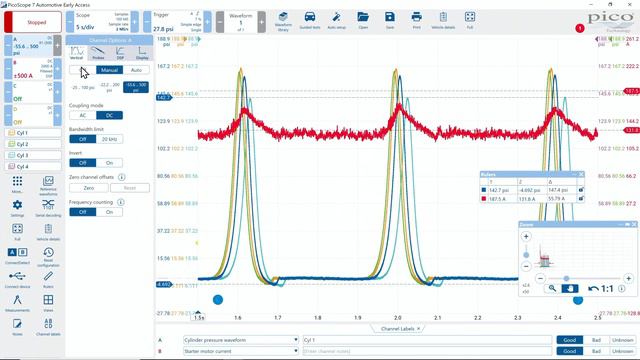Turn Frequency counting On

point(109,212)
